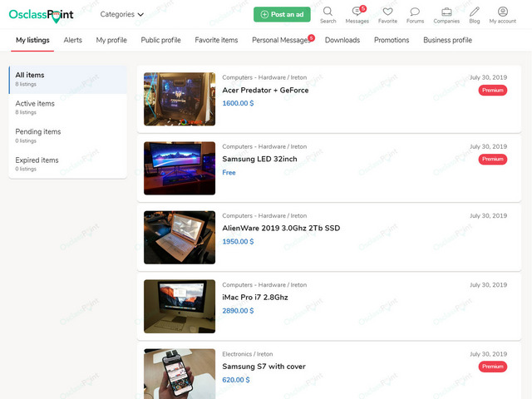Open the Personal Messages tab
Image resolution: width=532 pixels, height=399 pixels.
(281, 40)
